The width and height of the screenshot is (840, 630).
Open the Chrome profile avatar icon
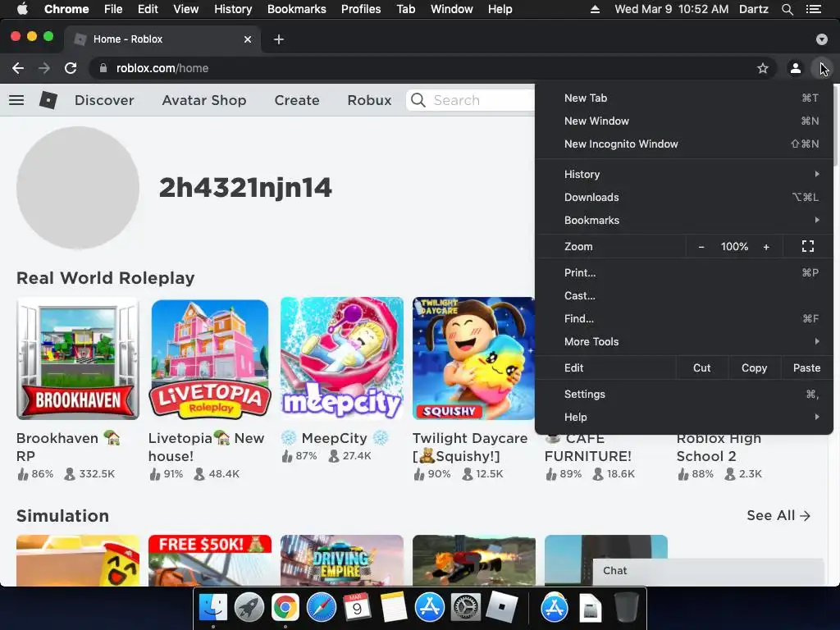[796, 68]
